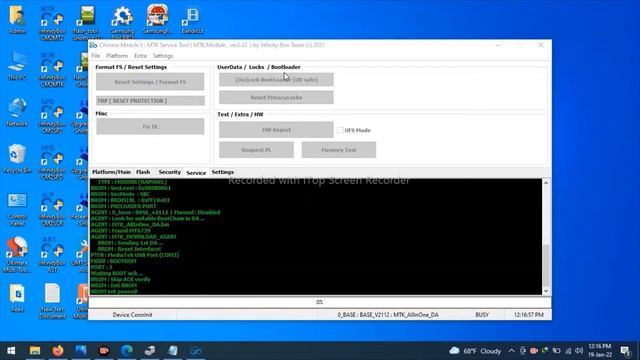Click '0_BASE : BASE_V2112 : MTK_AllInOne_DA' status entry
Screen dimensions: 640x360
click(x=388, y=315)
